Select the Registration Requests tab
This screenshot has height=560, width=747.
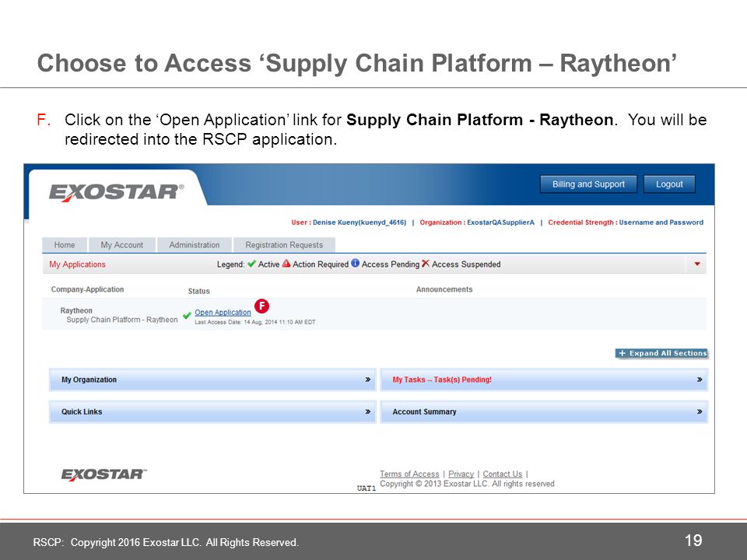pos(284,245)
